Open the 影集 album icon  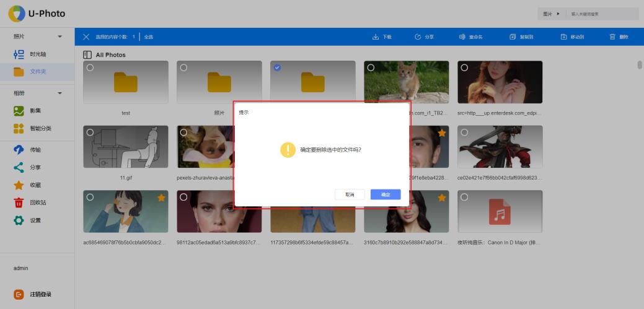[x=19, y=111]
